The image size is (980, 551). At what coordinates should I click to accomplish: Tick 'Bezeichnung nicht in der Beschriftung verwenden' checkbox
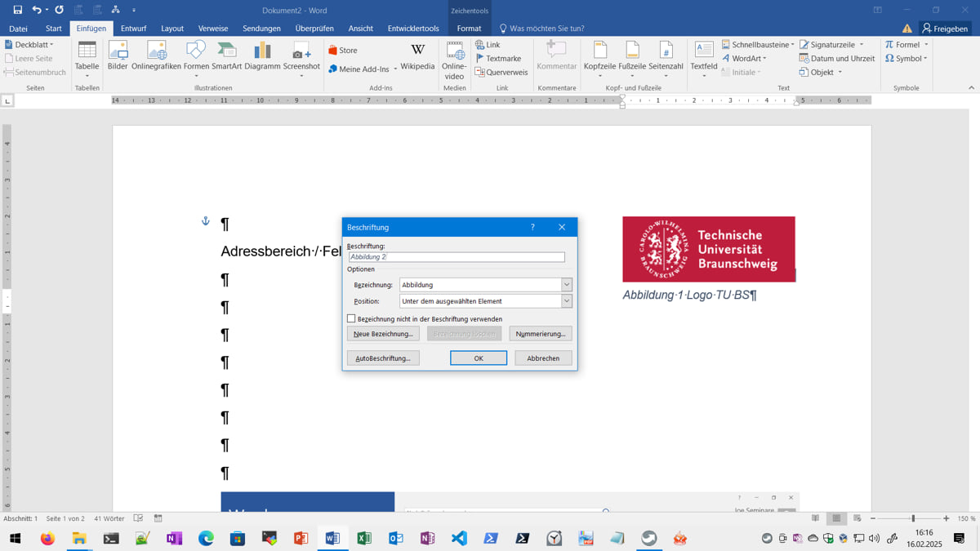coord(351,319)
